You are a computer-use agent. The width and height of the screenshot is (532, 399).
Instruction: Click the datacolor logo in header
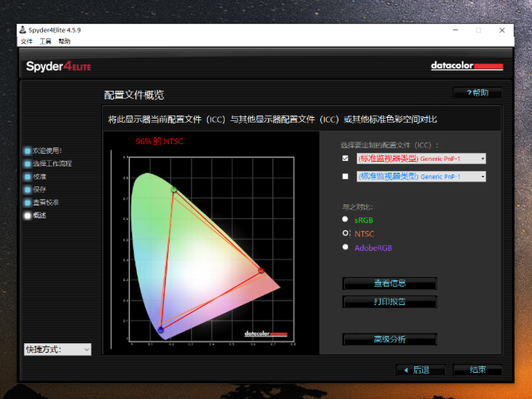pyautogui.click(x=466, y=66)
